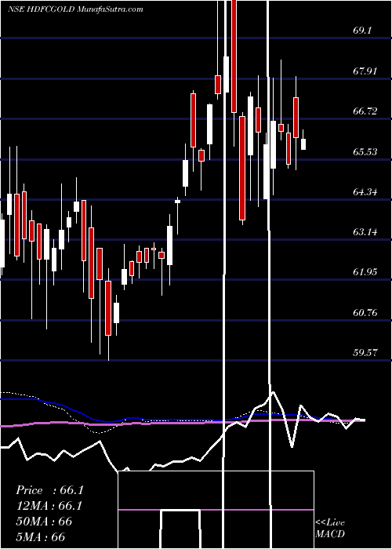Click the 5MA : 66 value

coord(40,536)
